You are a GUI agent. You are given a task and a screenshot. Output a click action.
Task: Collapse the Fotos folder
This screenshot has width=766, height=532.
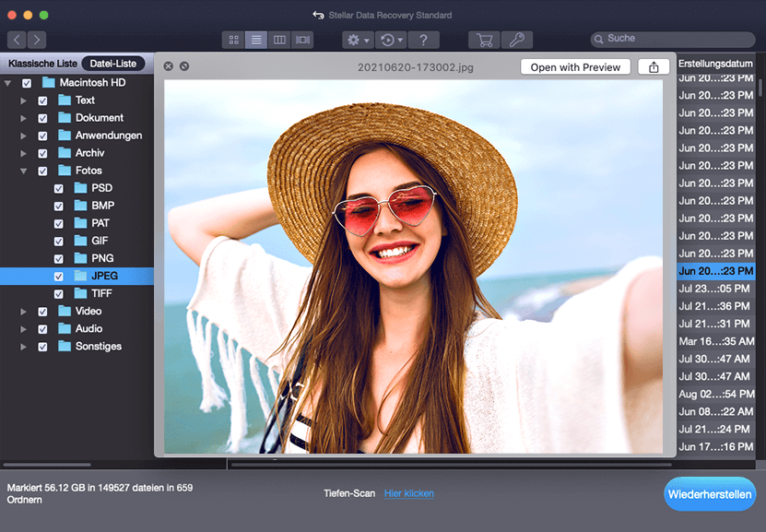tap(24, 171)
